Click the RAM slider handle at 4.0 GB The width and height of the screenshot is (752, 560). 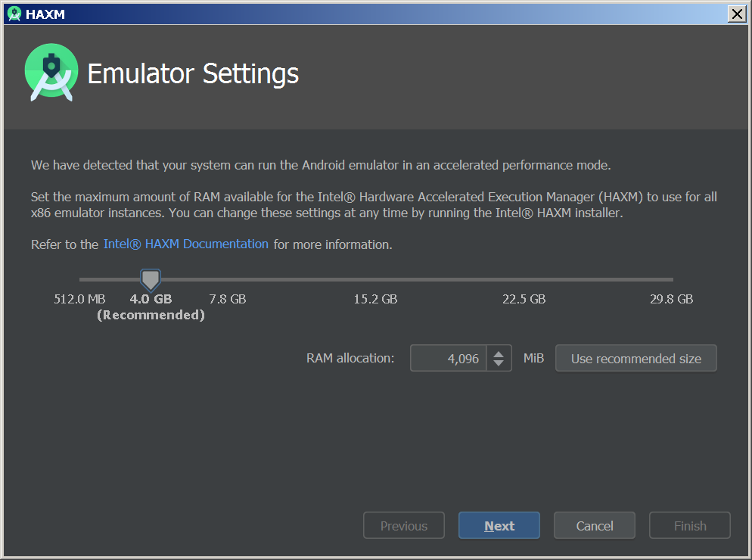point(150,280)
